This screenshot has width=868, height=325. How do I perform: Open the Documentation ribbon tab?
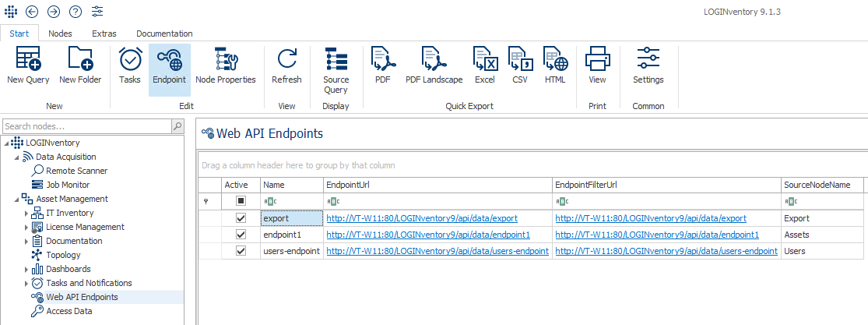[x=164, y=34]
